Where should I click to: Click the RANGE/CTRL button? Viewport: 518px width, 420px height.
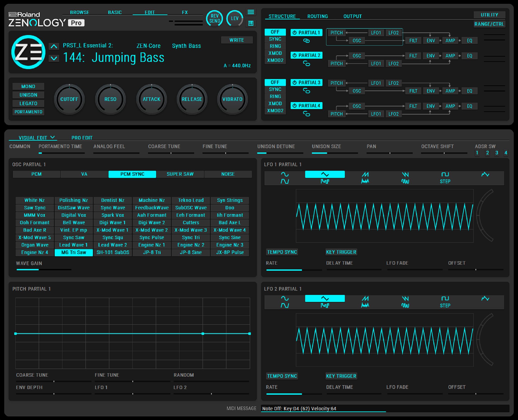pyautogui.click(x=490, y=24)
